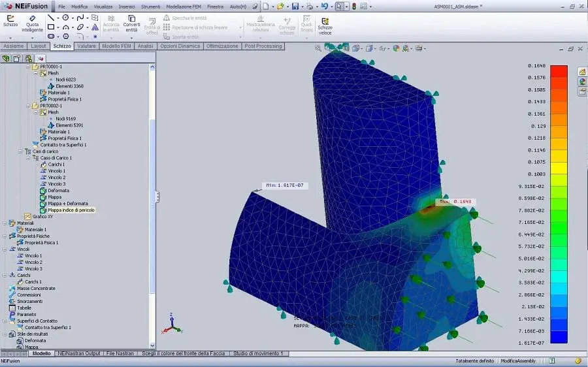588x367 pixels.
Task: Click the Min: 1.617E-07 result label
Action: [285, 185]
